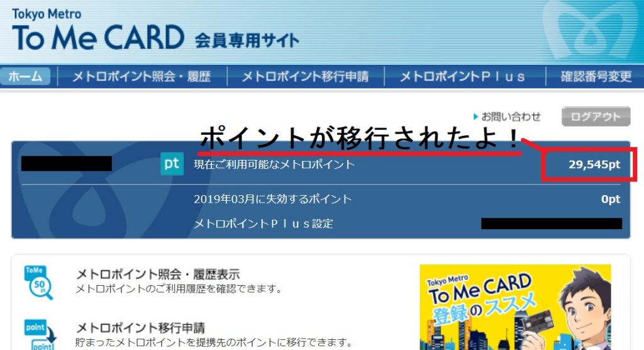Click the ログアウト button

point(596,116)
